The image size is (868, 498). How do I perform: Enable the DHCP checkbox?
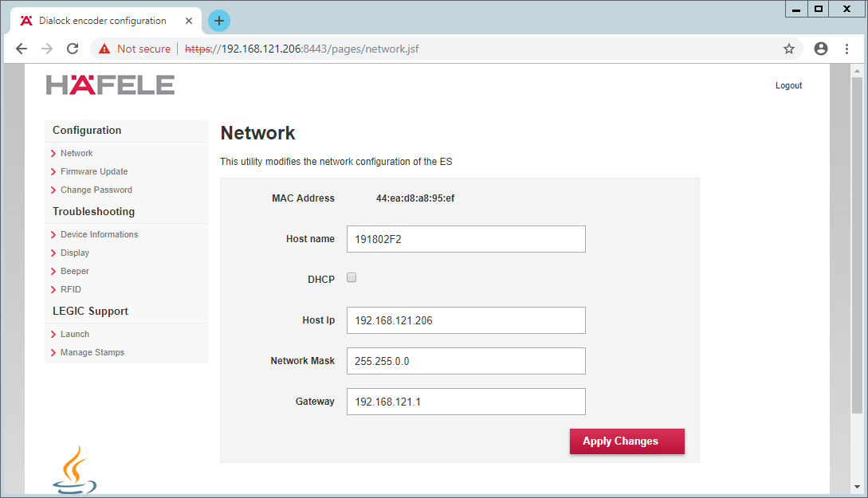(352, 278)
